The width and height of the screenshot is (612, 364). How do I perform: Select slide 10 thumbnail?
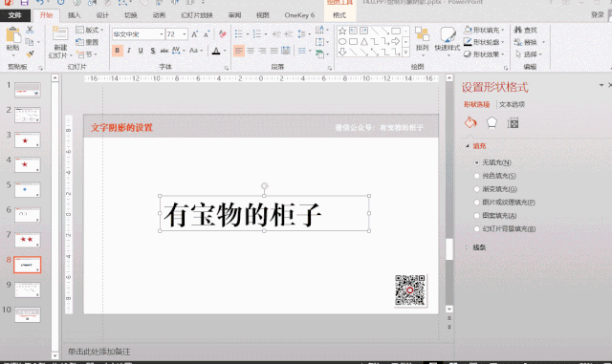28,314
